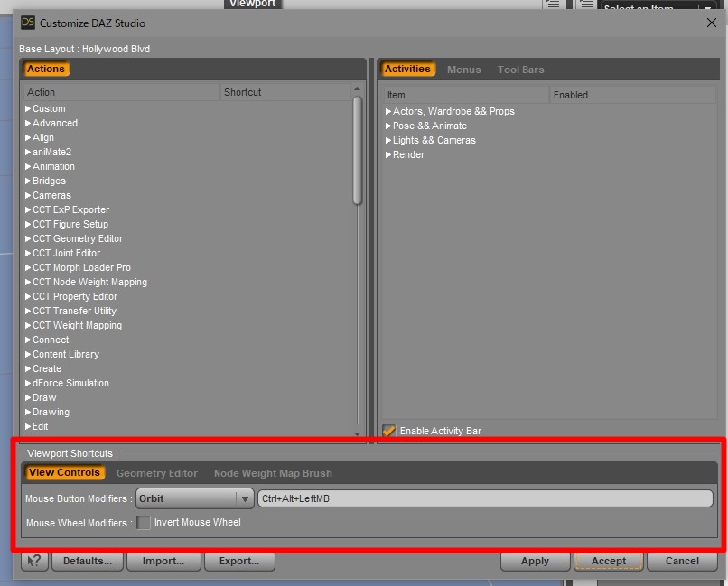Expand the Bridges action group
Viewport: 728px width, 586px height.
pyautogui.click(x=28, y=181)
